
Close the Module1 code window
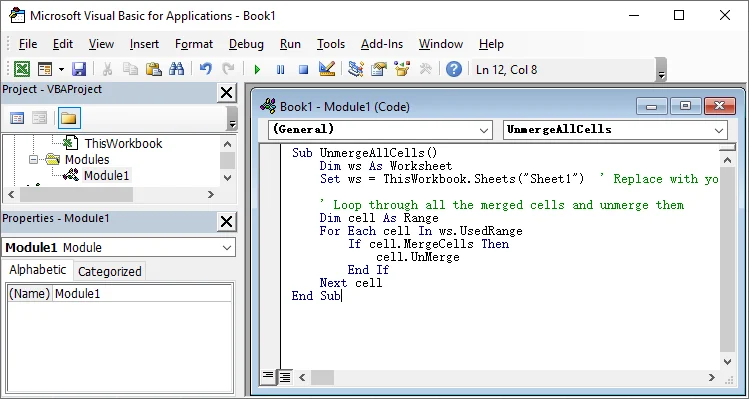[x=719, y=106]
